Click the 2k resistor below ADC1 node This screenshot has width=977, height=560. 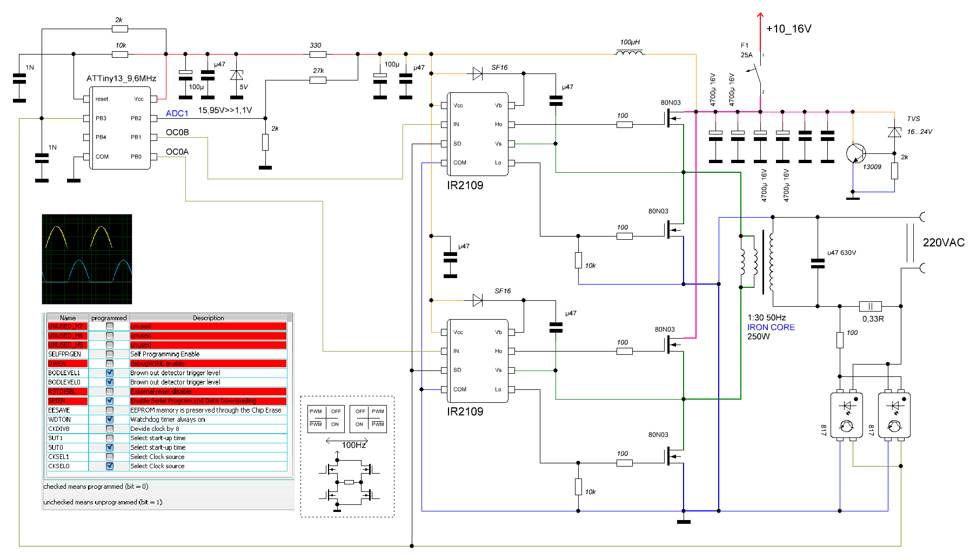(265, 142)
